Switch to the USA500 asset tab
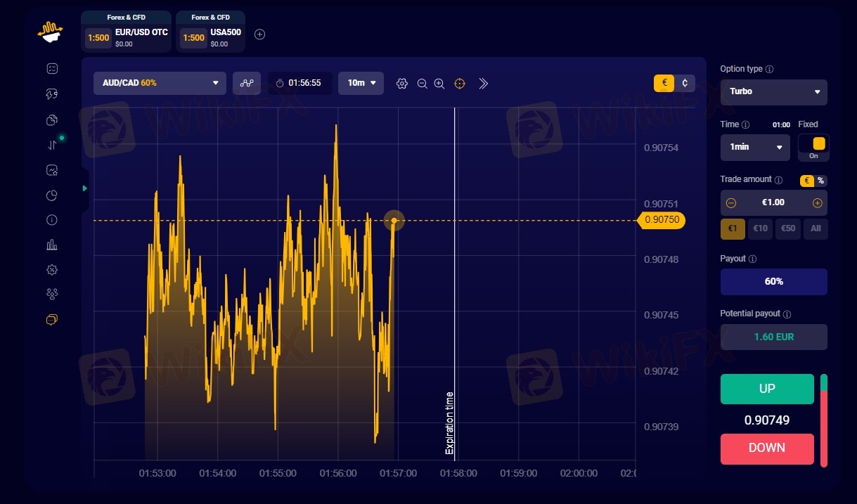The height and width of the screenshot is (504, 857). 210,32
